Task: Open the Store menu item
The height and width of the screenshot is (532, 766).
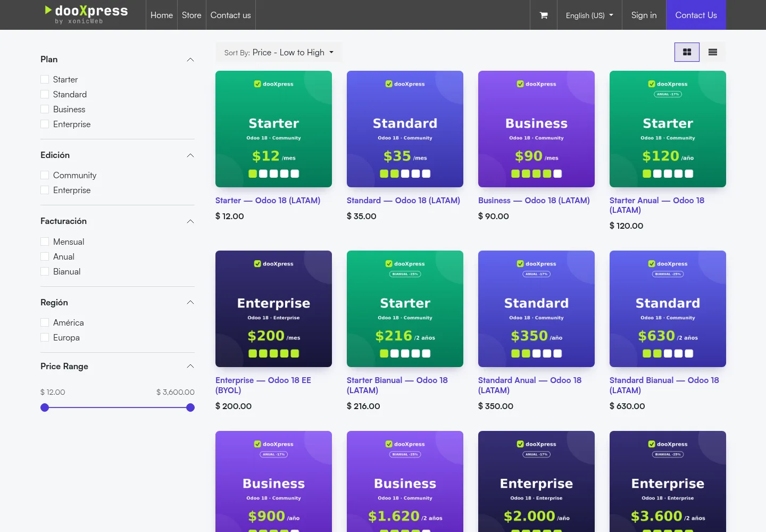Action: [191, 15]
